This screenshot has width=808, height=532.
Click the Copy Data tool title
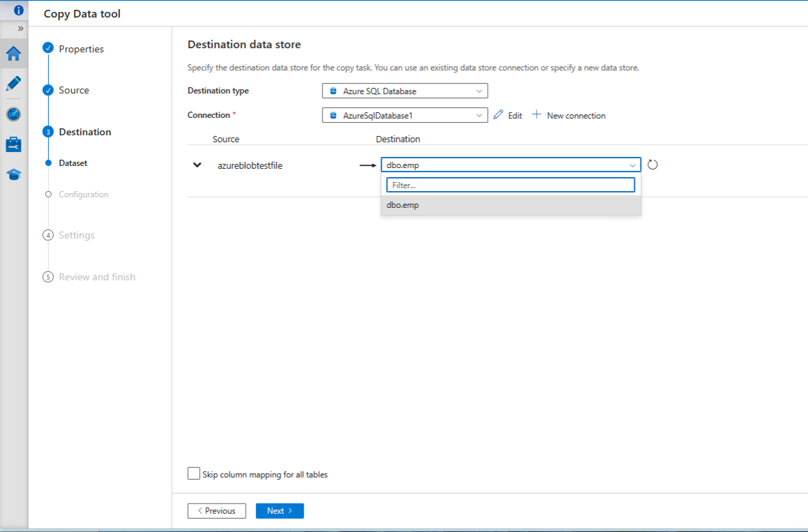82,14
